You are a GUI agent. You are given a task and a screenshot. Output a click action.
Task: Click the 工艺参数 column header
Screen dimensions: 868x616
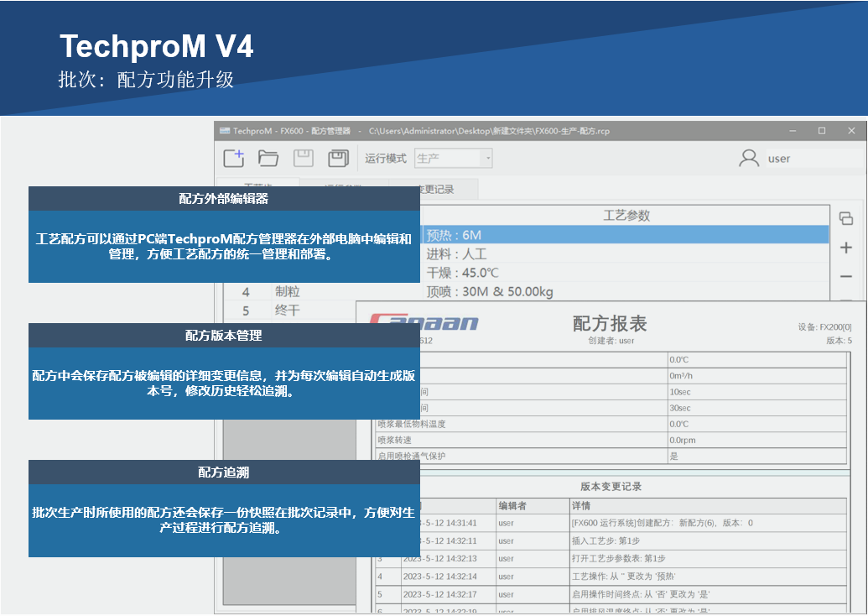coord(626,216)
